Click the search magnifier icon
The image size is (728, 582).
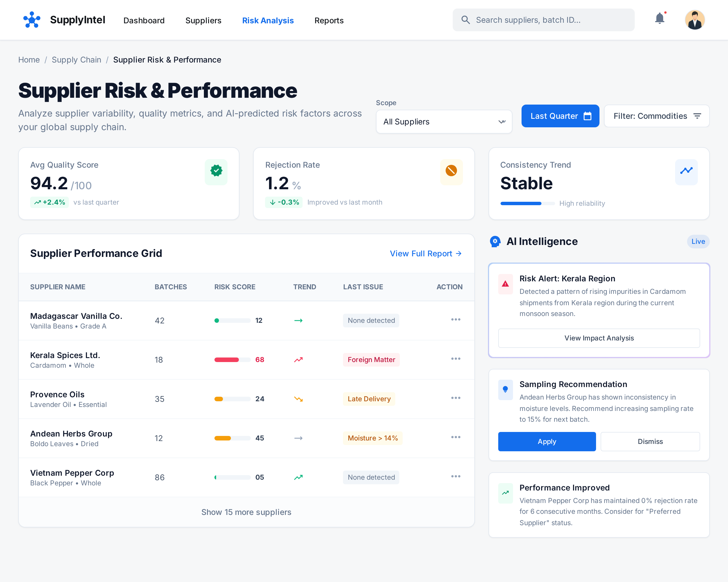coord(466,20)
